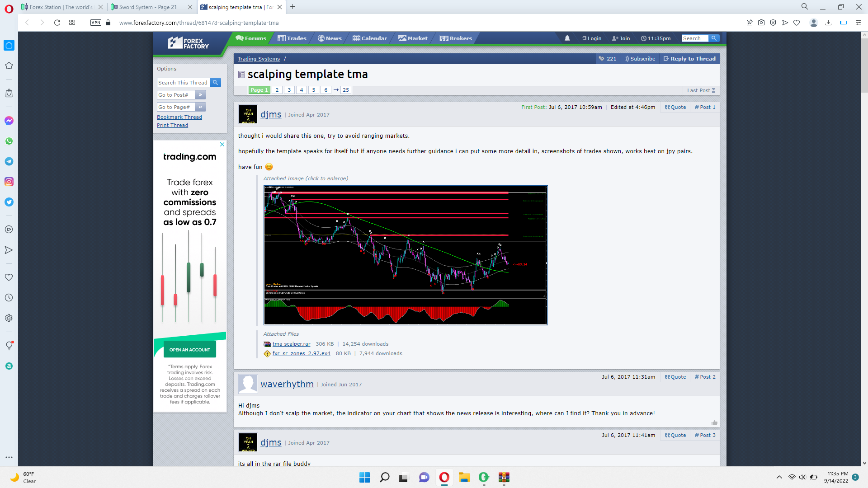The width and height of the screenshot is (868, 488).
Task: Click the thumbs up on waverhythm's post
Action: pos(714,422)
